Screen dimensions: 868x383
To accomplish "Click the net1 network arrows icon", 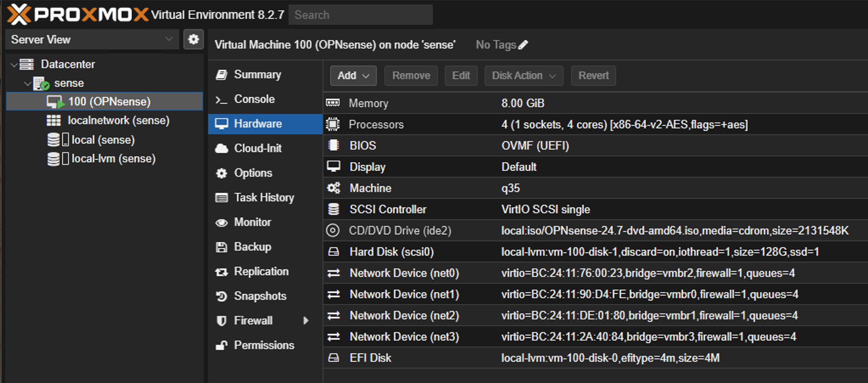I will [333, 294].
